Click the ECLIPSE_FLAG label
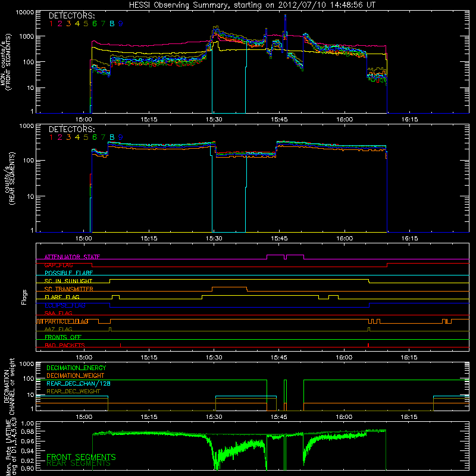 pos(65,305)
